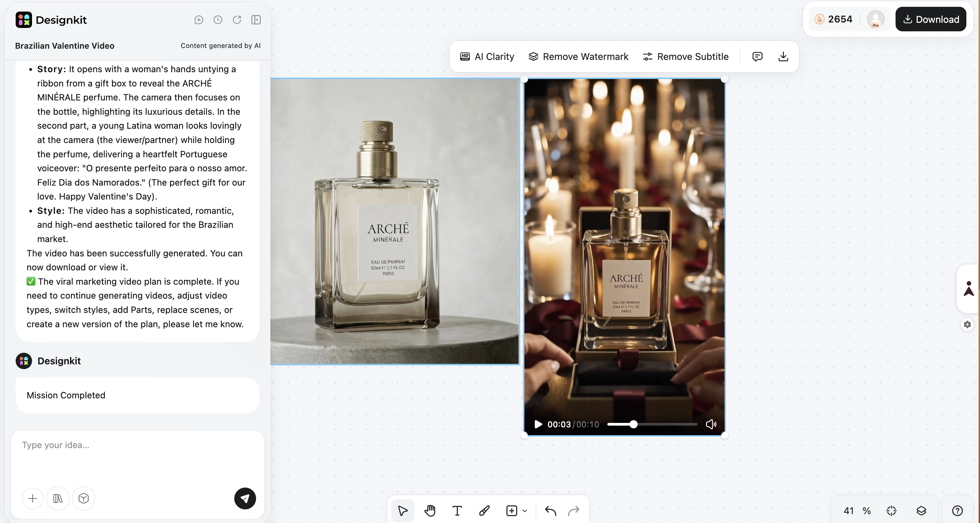Select the pointer selection tool
The width and height of the screenshot is (980, 523).
403,510
